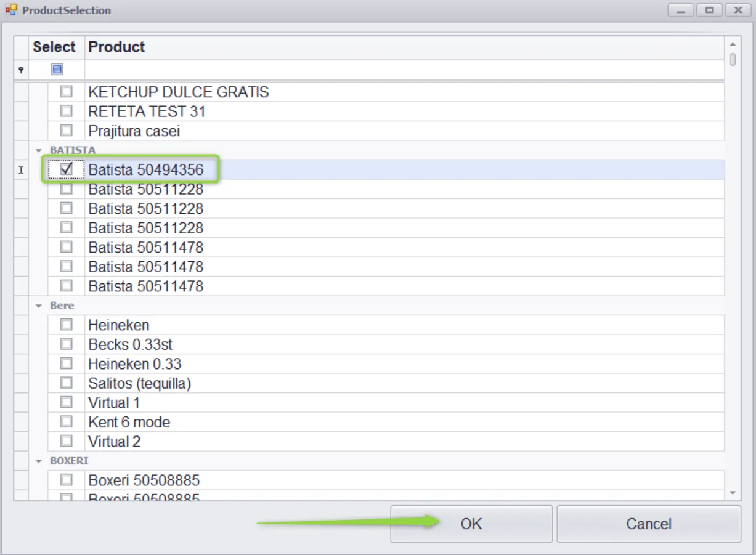The width and height of the screenshot is (756, 555).
Task: Click the product name "Virtual 1"
Action: (114, 403)
